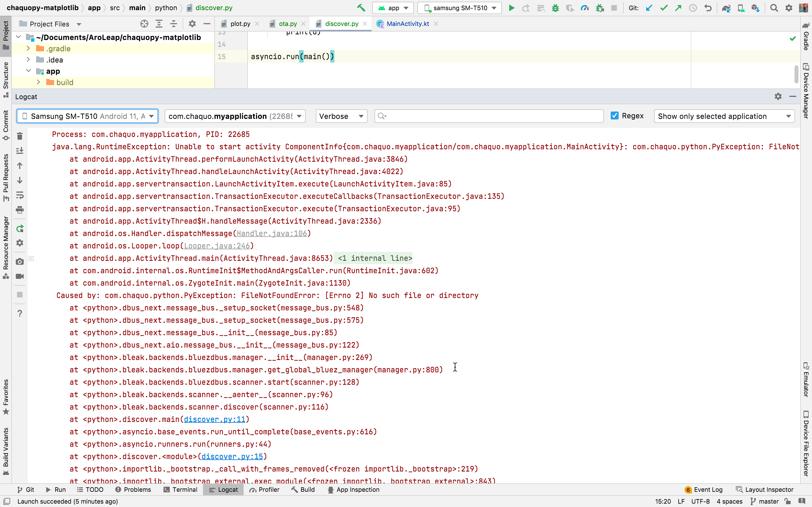Expand the .gradle folder
The width and height of the screenshot is (812, 507).
(x=28, y=49)
